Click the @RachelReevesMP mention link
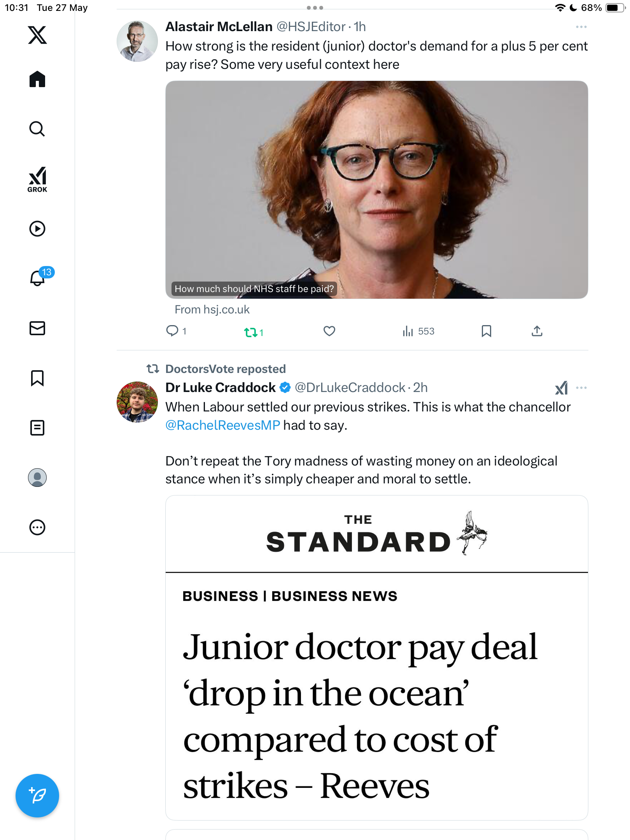 223,425
